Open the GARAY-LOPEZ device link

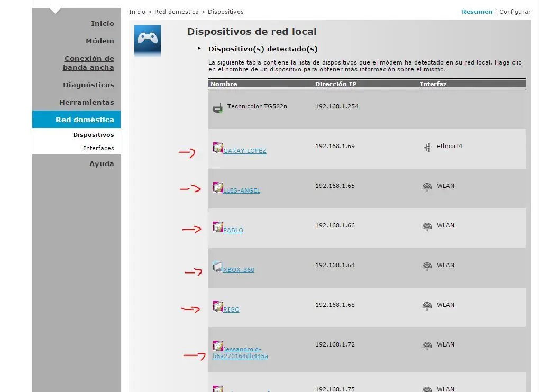[x=244, y=151]
